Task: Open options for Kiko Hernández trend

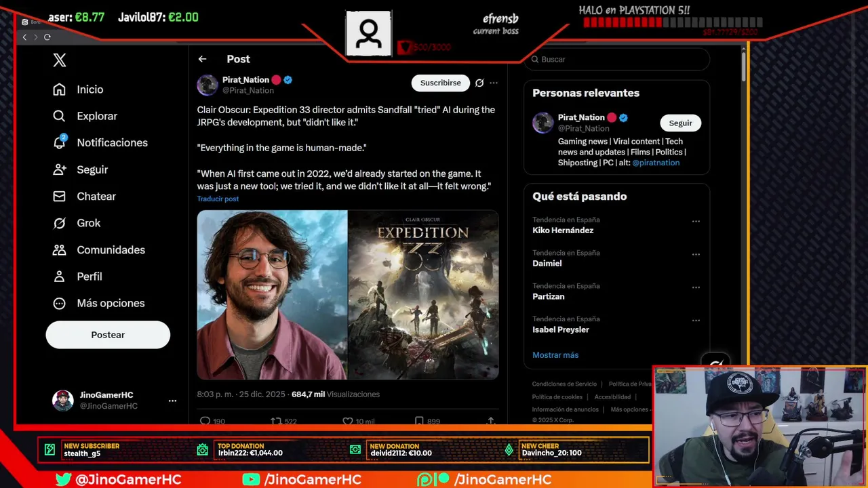Action: 696,222
